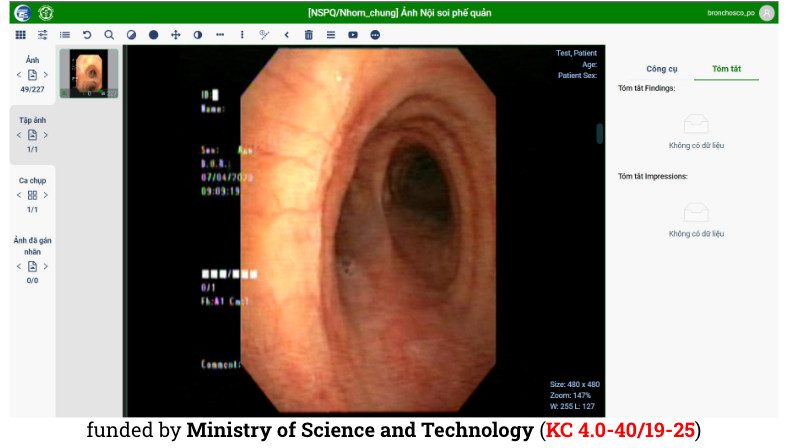Click the undo rotate arrow icon
This screenshot has width=794, height=448.
[x=87, y=34]
